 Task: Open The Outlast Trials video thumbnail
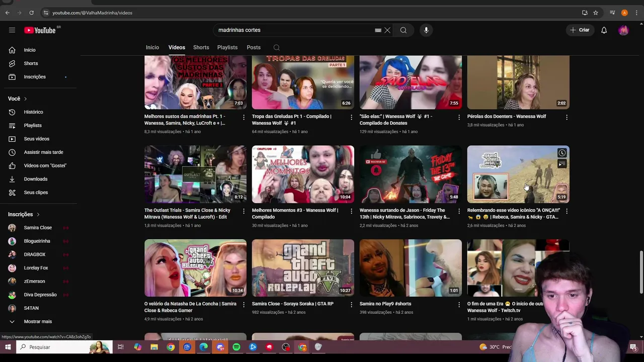[195, 174]
